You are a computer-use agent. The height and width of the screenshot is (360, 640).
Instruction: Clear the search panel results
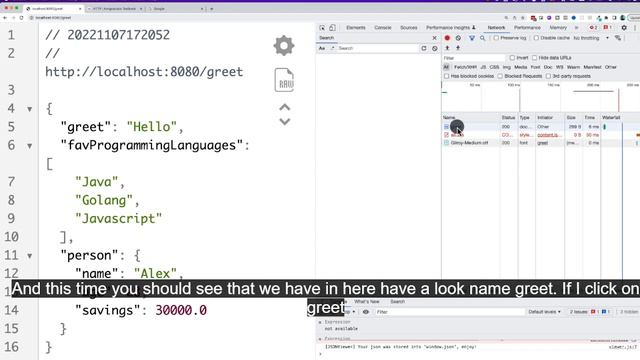(435, 48)
